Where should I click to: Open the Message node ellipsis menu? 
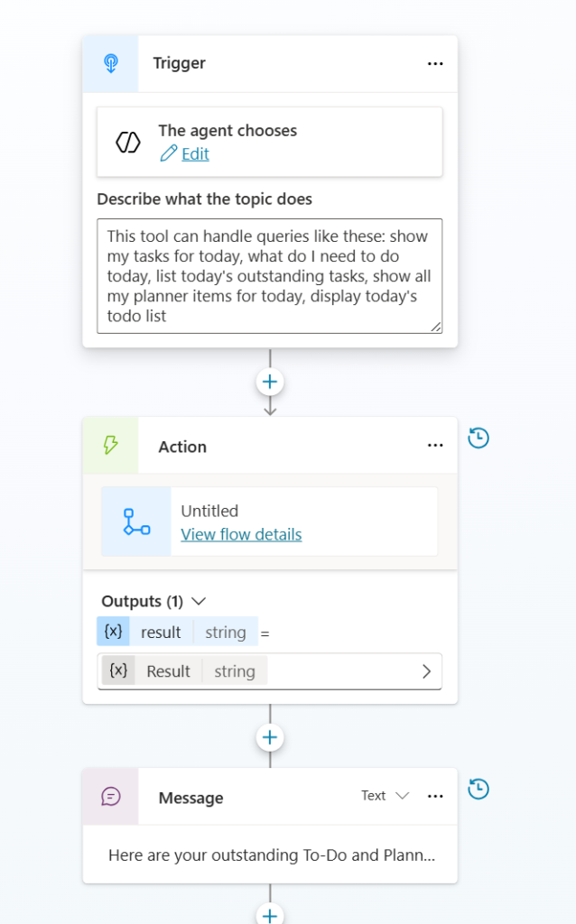435,796
